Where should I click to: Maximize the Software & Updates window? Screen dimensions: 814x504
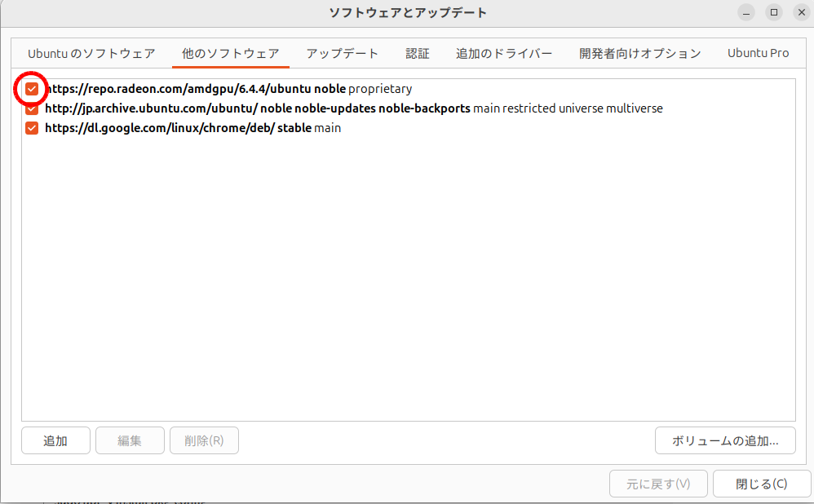coord(774,12)
